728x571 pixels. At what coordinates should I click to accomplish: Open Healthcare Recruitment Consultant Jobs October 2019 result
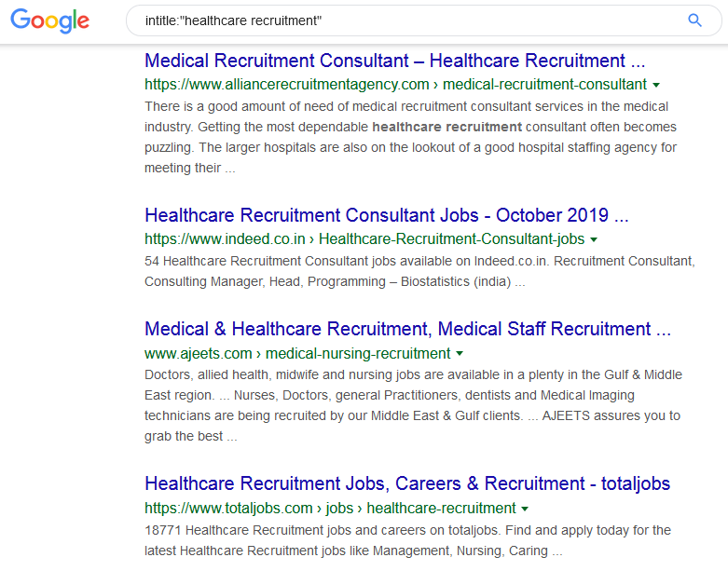(x=386, y=215)
